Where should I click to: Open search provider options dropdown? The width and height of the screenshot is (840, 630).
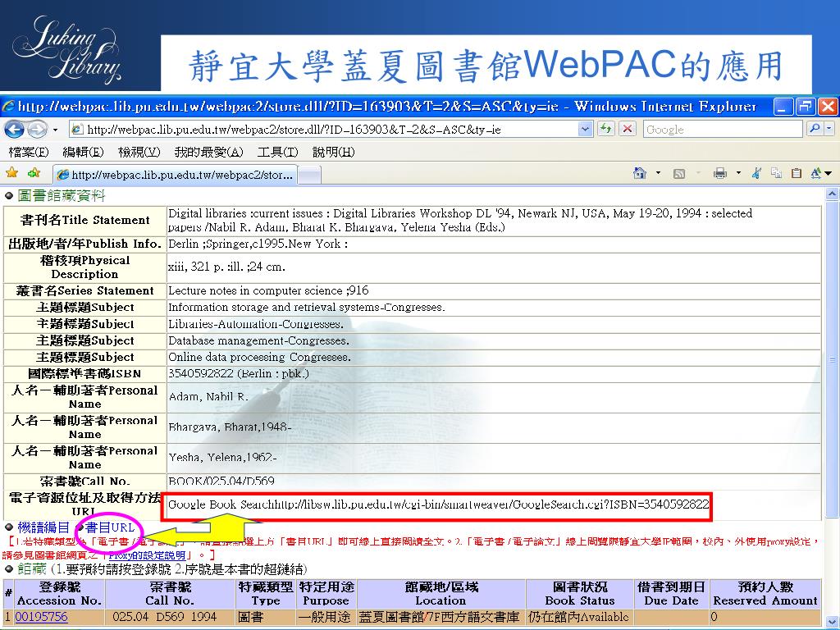(x=829, y=129)
